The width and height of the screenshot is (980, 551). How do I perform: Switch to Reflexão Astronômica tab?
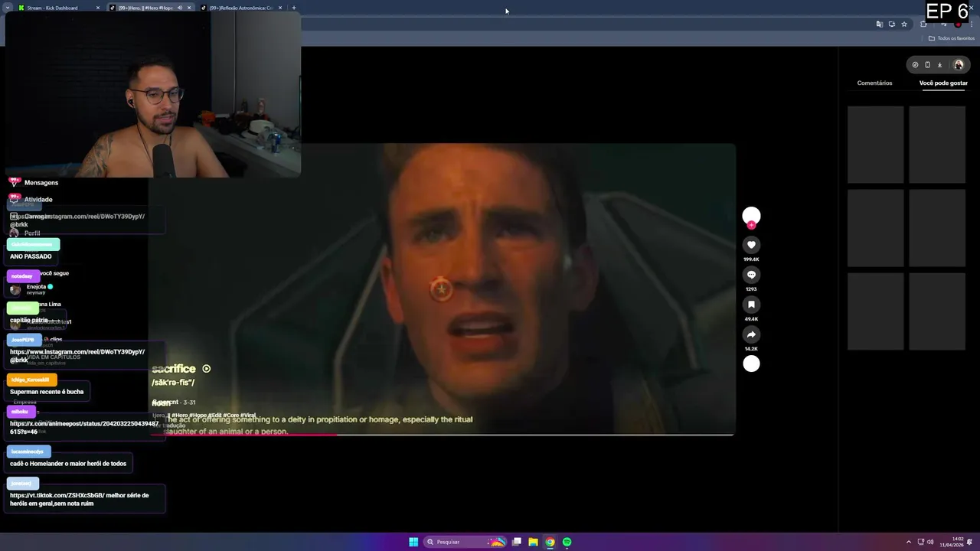[x=240, y=8]
